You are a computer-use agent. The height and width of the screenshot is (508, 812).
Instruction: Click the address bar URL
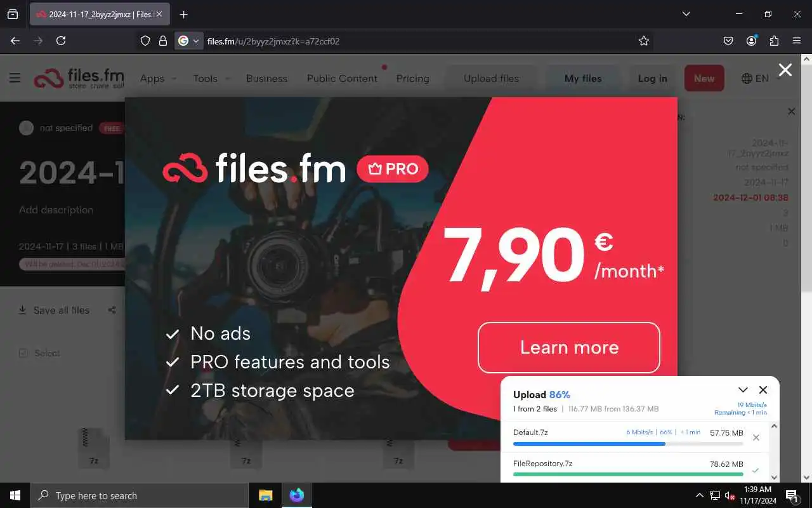(x=273, y=41)
